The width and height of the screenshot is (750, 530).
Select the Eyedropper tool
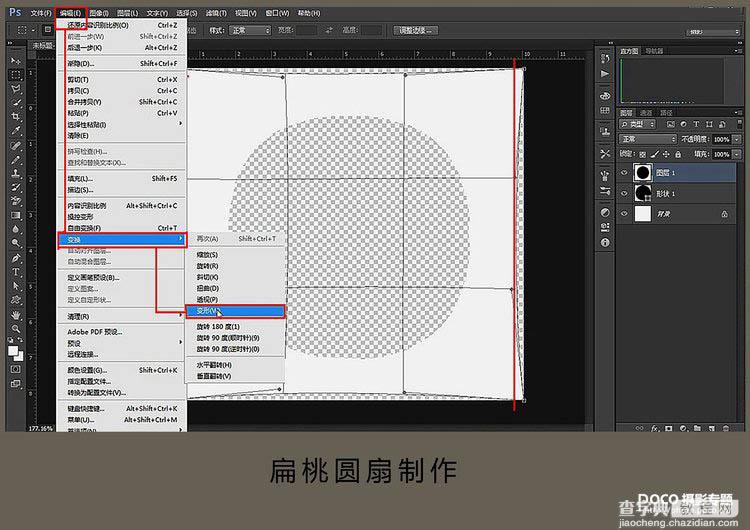point(16,130)
